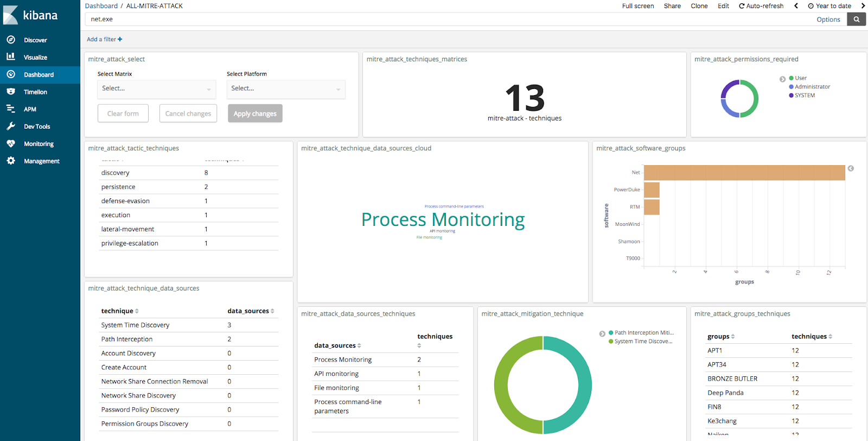Viewport: 868px width, 441px height.
Task: Click Full screen in top menu
Action: (x=638, y=6)
